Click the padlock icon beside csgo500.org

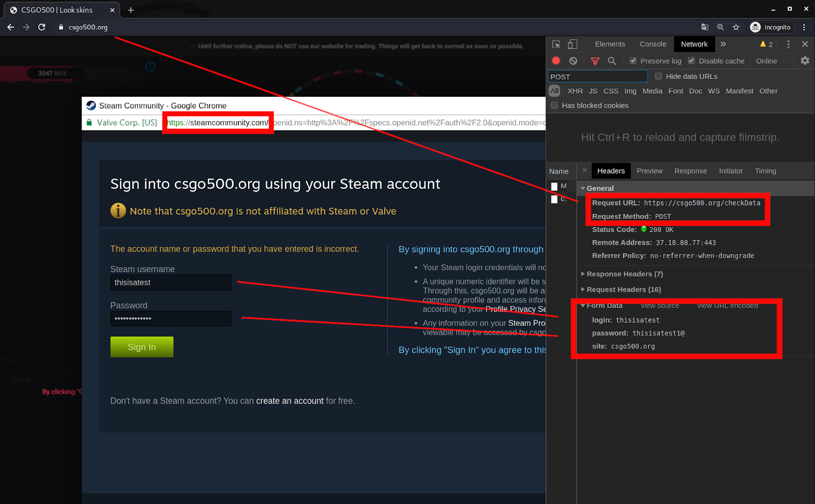pyautogui.click(x=61, y=27)
